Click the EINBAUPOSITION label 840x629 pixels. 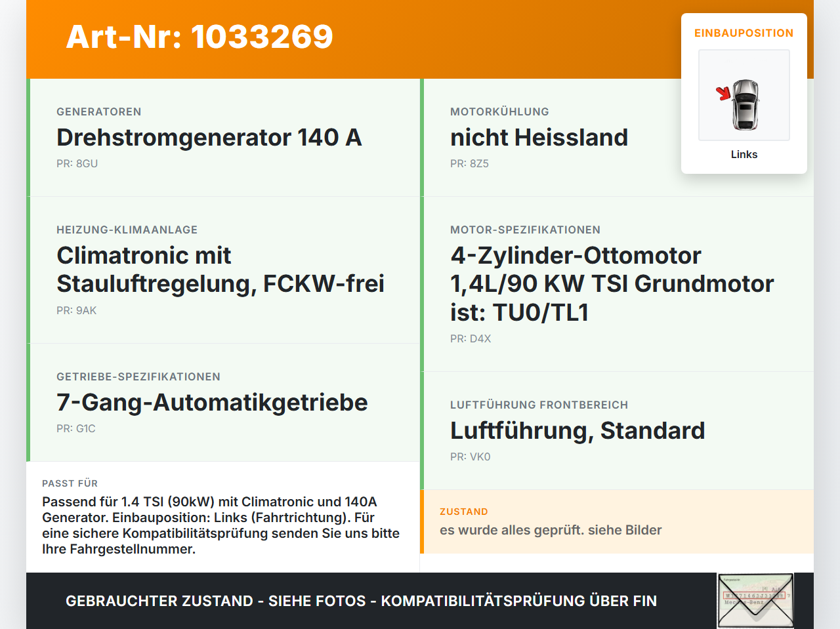point(744,33)
